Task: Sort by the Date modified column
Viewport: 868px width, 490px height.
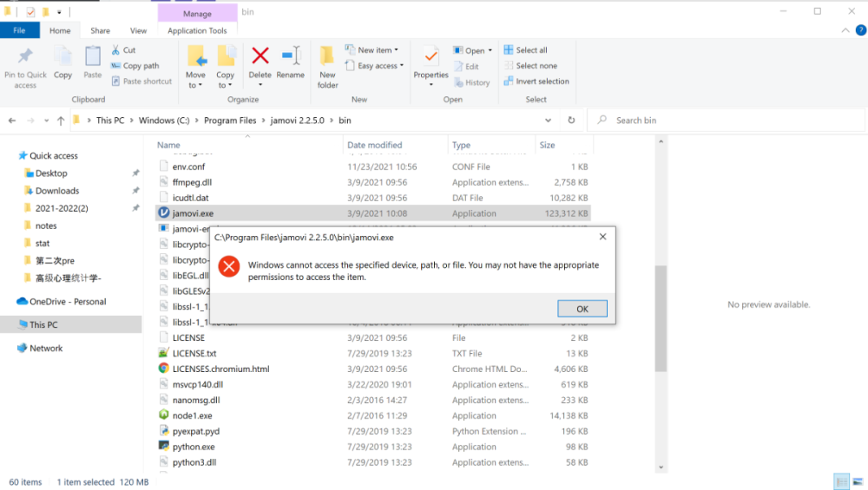Action: [375, 145]
